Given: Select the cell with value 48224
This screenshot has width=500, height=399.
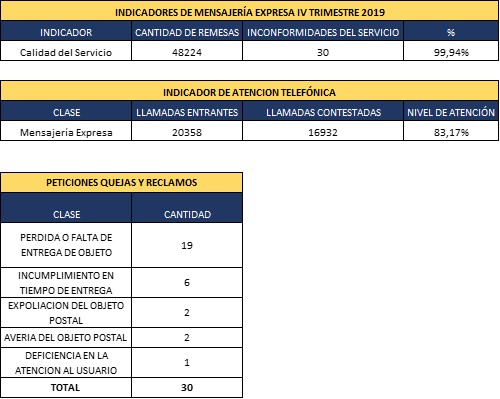Looking at the screenshot, I should point(187,52).
